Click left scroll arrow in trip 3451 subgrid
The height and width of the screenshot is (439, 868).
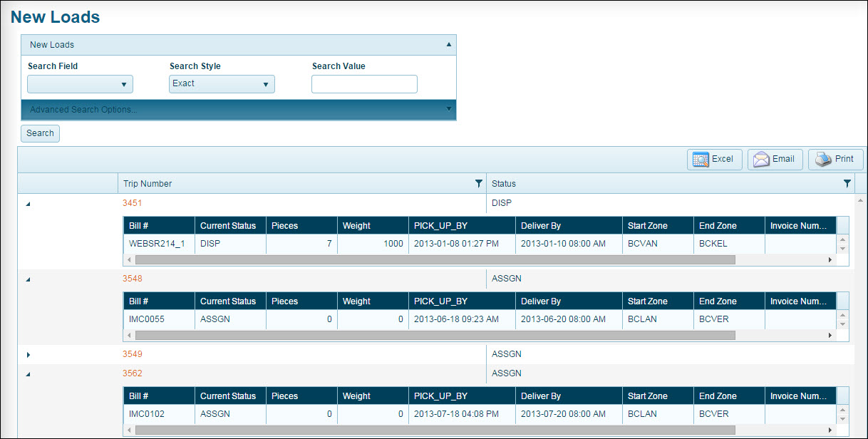coord(129,260)
